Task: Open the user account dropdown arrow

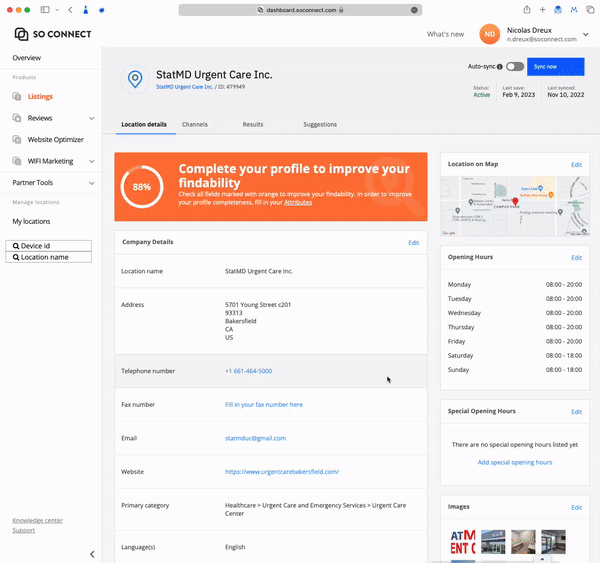Action: [x=586, y=34]
